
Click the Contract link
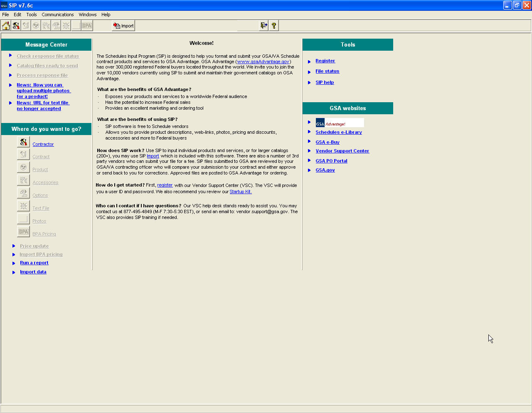(x=41, y=157)
